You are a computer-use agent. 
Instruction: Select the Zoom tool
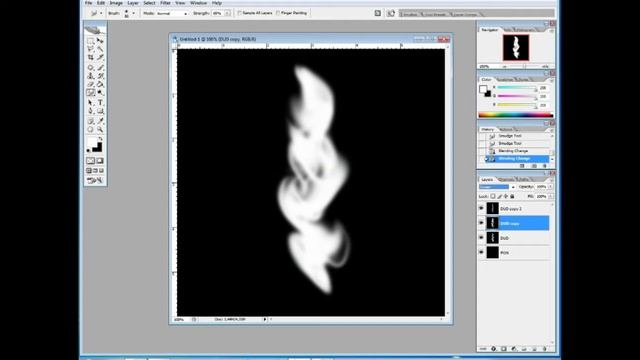click(x=100, y=129)
